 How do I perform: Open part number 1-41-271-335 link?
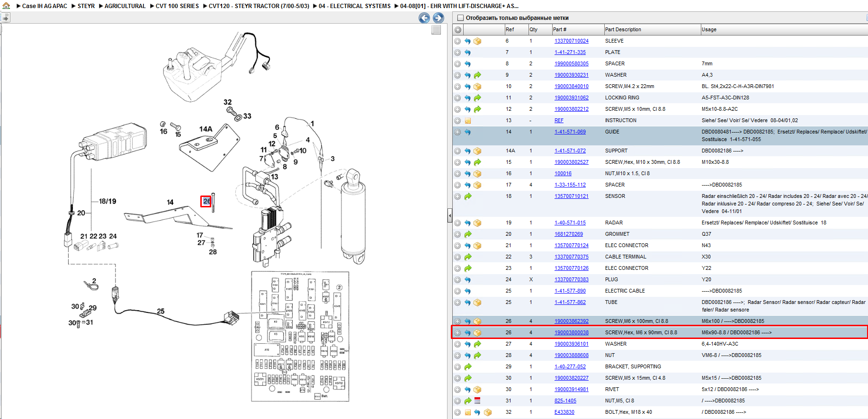pyautogui.click(x=570, y=53)
